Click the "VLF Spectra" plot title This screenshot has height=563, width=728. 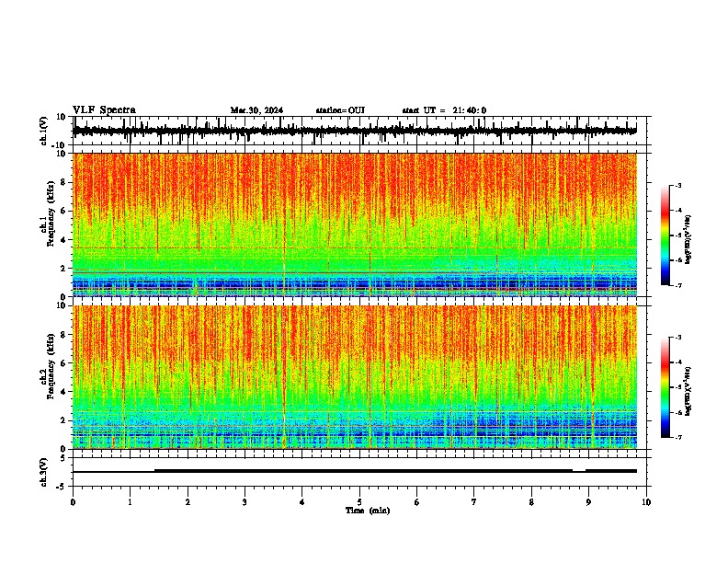coord(104,110)
